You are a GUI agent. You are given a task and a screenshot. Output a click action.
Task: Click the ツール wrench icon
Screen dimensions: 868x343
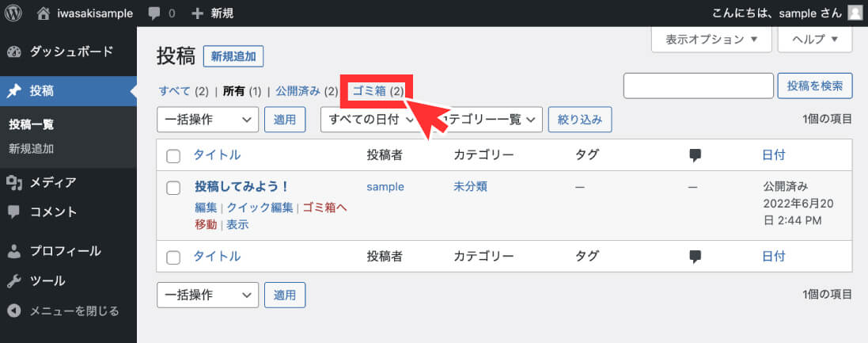[13, 281]
